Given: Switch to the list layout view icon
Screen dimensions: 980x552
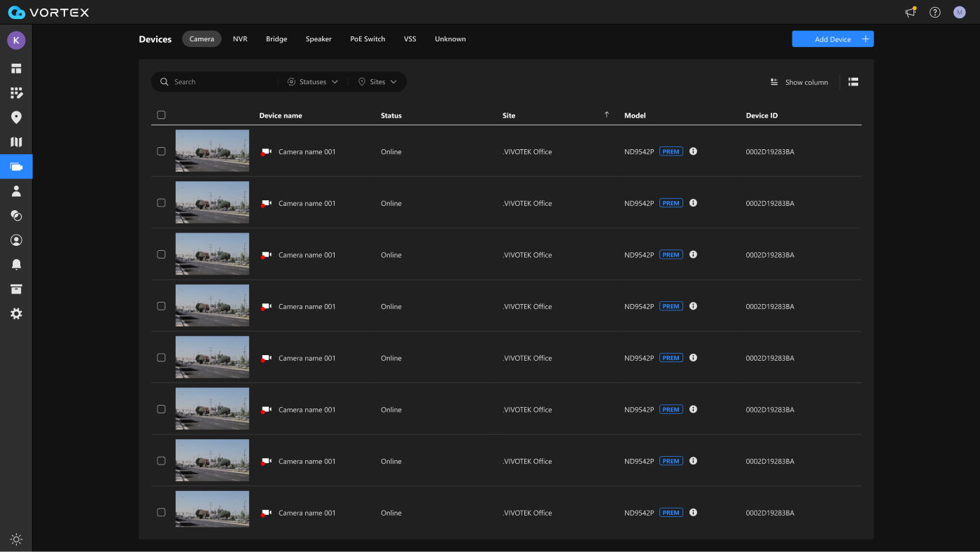Looking at the screenshot, I should click(x=853, y=82).
